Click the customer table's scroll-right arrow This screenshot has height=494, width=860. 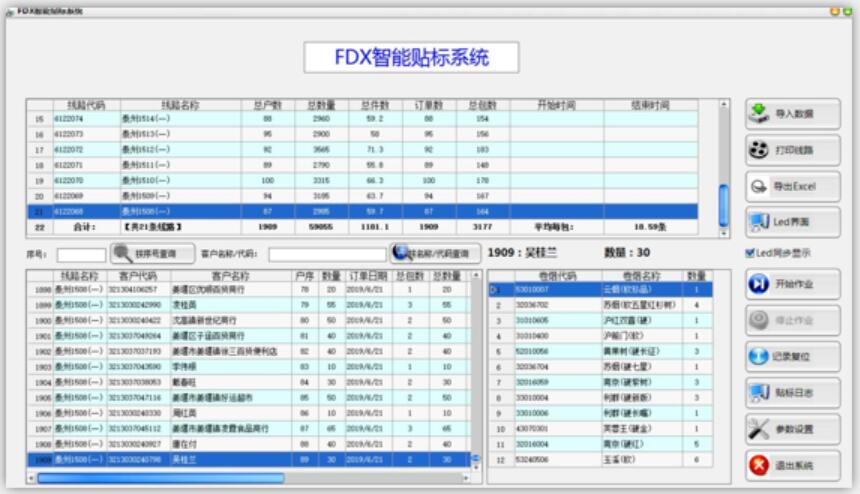[x=466, y=478]
